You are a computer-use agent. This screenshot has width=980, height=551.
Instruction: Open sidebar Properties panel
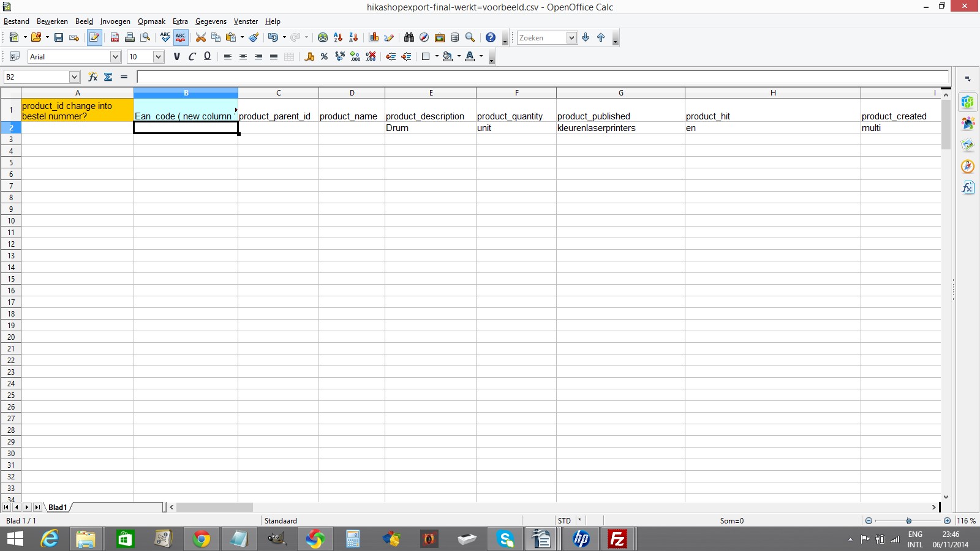point(968,102)
